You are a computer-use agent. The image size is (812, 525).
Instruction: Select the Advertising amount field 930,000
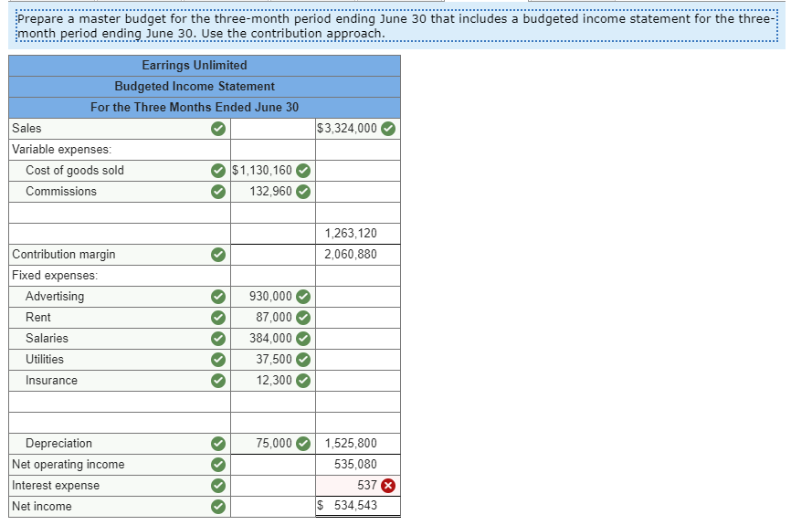(x=273, y=297)
